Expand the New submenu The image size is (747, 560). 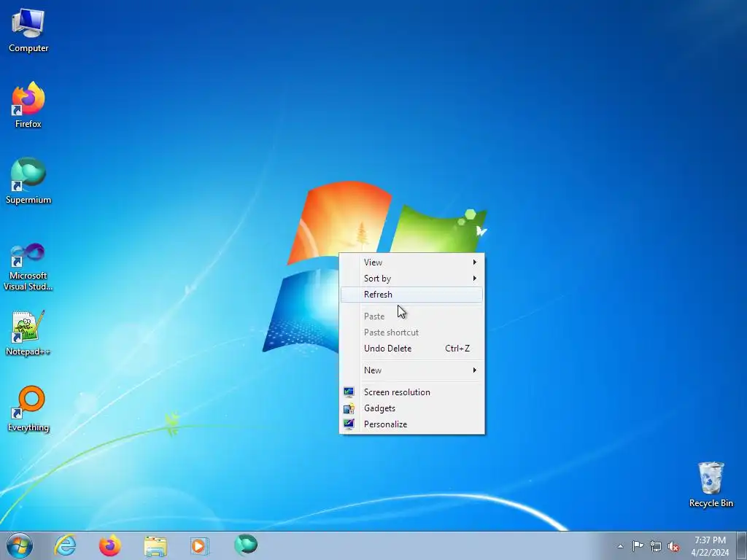(x=411, y=370)
